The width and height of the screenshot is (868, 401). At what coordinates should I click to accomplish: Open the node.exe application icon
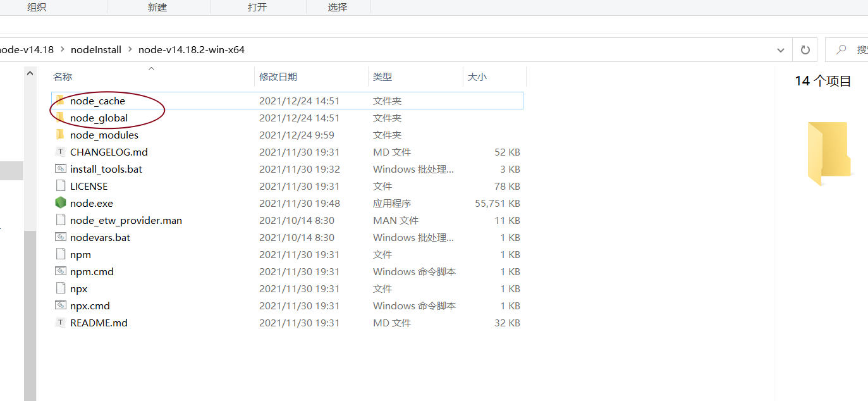(x=61, y=203)
